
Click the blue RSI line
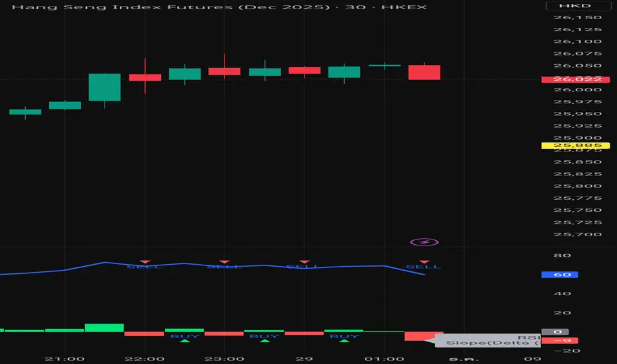coord(213,267)
